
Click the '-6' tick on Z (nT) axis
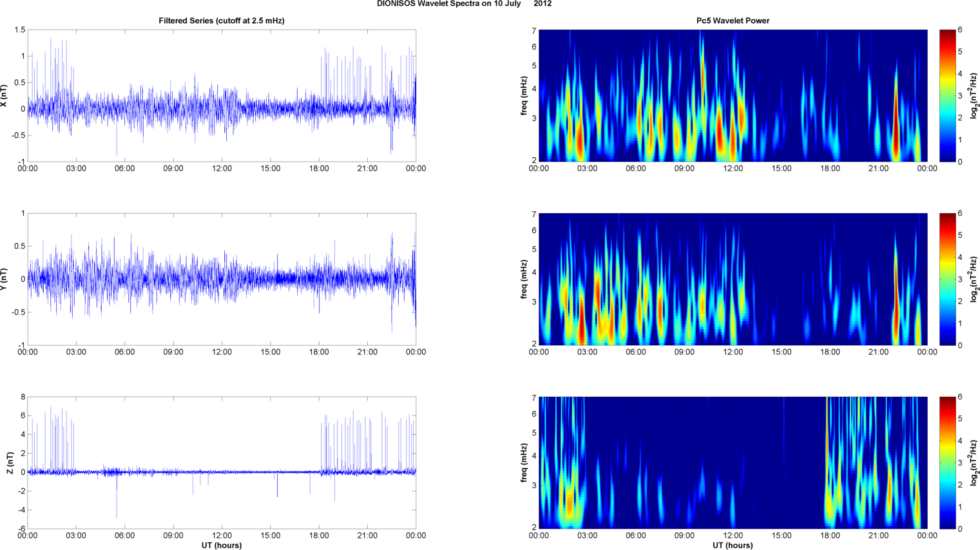point(21,529)
